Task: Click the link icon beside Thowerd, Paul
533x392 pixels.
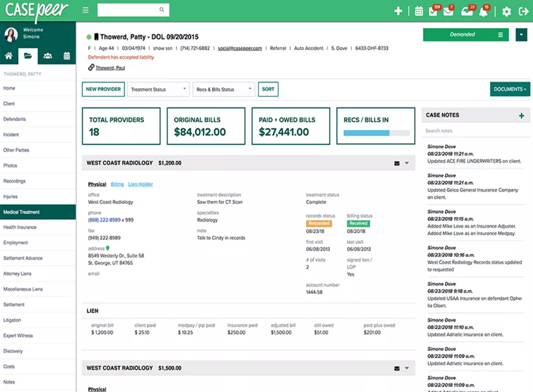Action: tap(91, 67)
